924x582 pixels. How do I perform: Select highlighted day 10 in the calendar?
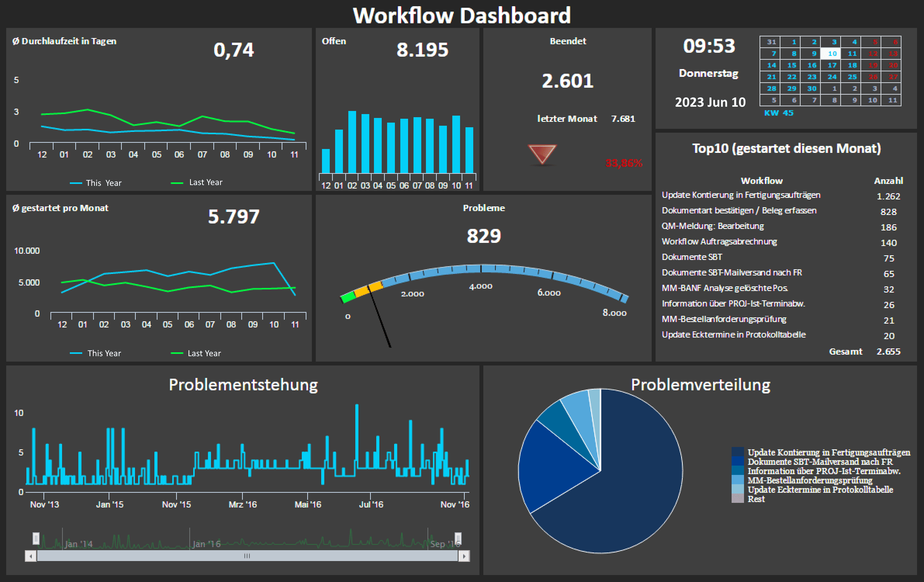832,54
